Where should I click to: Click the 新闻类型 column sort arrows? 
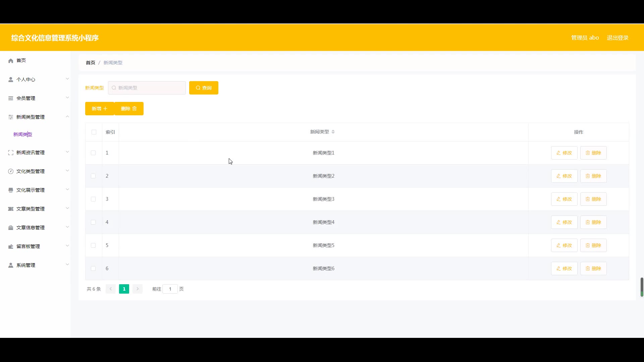pyautogui.click(x=333, y=132)
